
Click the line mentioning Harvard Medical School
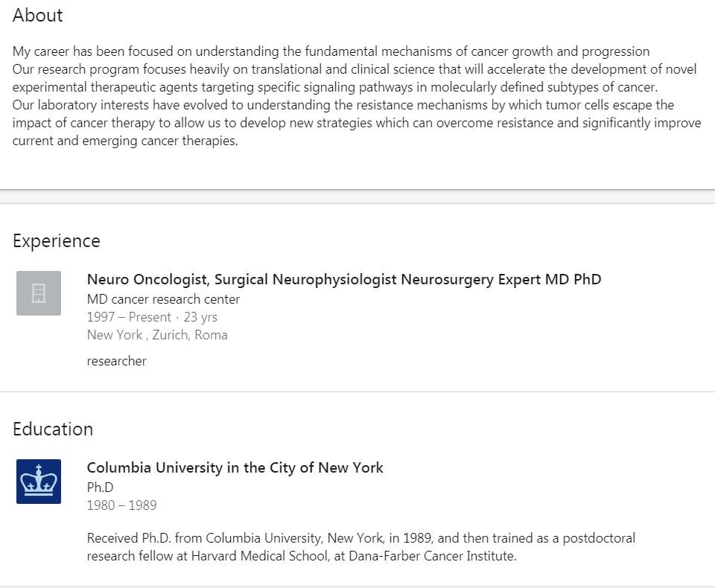pos(301,556)
